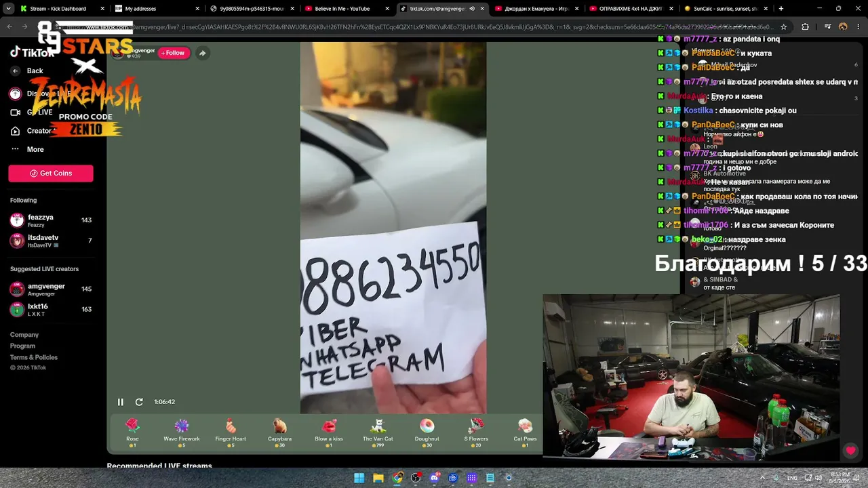Image resolution: width=868 pixels, height=488 pixels.
Task: Pause the live video
Action: [x=120, y=402]
